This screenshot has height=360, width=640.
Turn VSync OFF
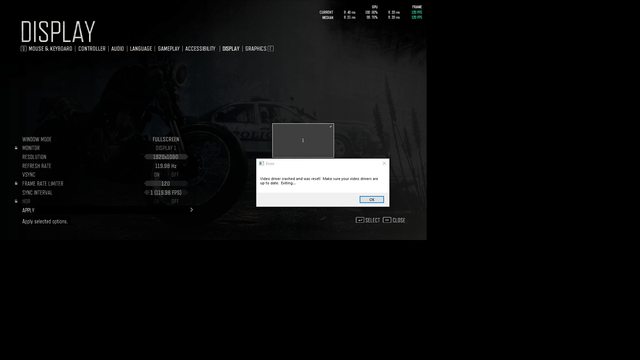(175, 175)
